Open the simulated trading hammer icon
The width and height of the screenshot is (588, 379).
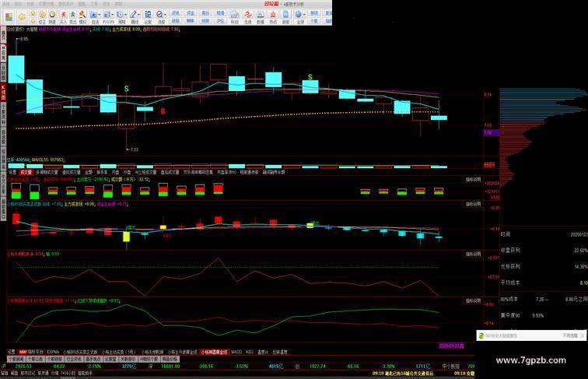tap(82, 17)
